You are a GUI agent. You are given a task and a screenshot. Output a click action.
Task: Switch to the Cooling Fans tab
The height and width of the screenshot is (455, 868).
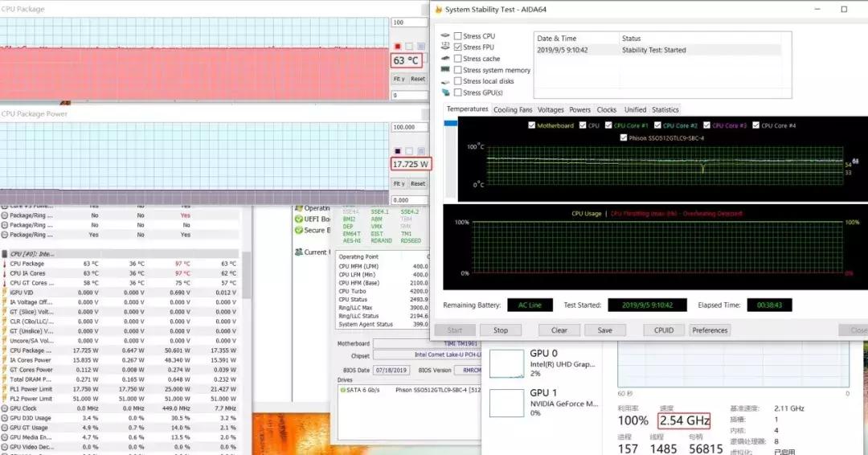[x=513, y=109]
